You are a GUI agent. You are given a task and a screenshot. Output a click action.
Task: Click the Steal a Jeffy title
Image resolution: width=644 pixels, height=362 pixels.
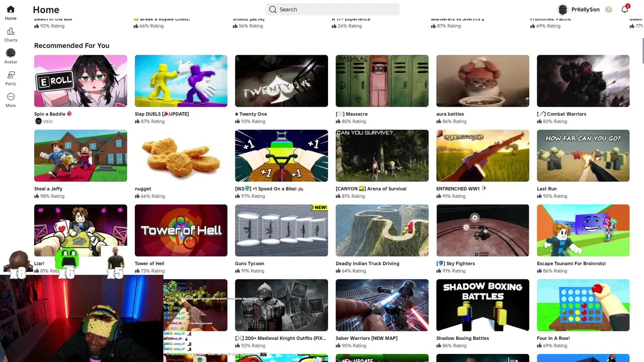pyautogui.click(x=48, y=189)
